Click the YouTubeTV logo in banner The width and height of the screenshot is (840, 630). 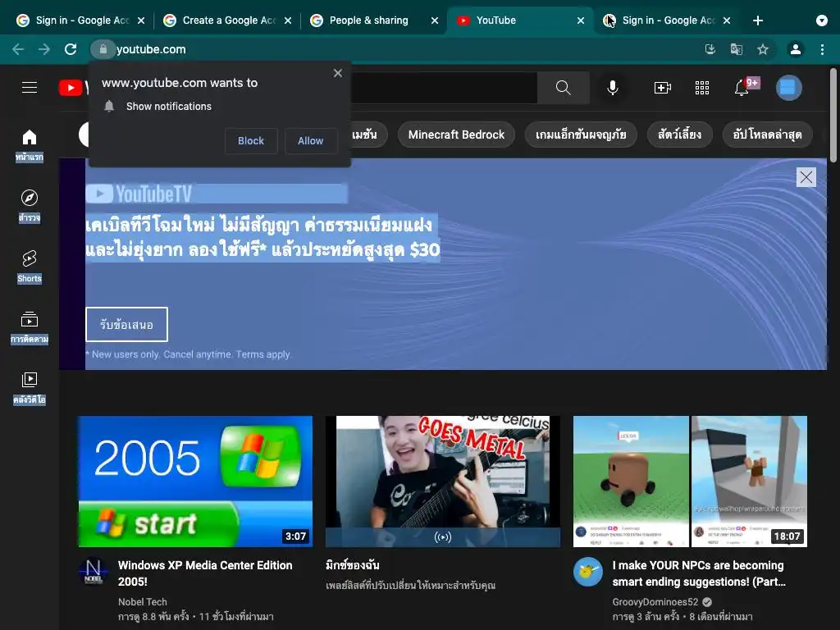pyautogui.click(x=139, y=194)
